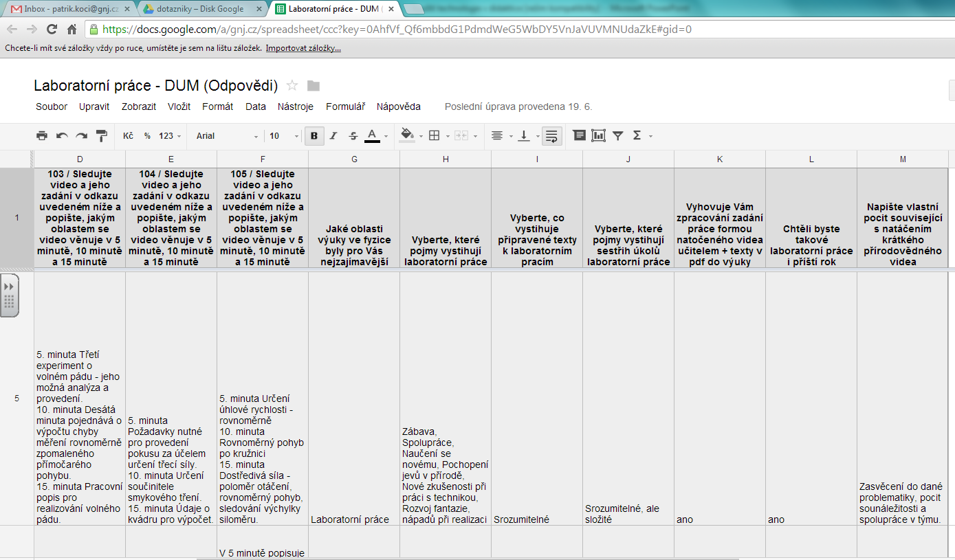The image size is (955, 560).
Task: Redo the last action
Action: 82,136
